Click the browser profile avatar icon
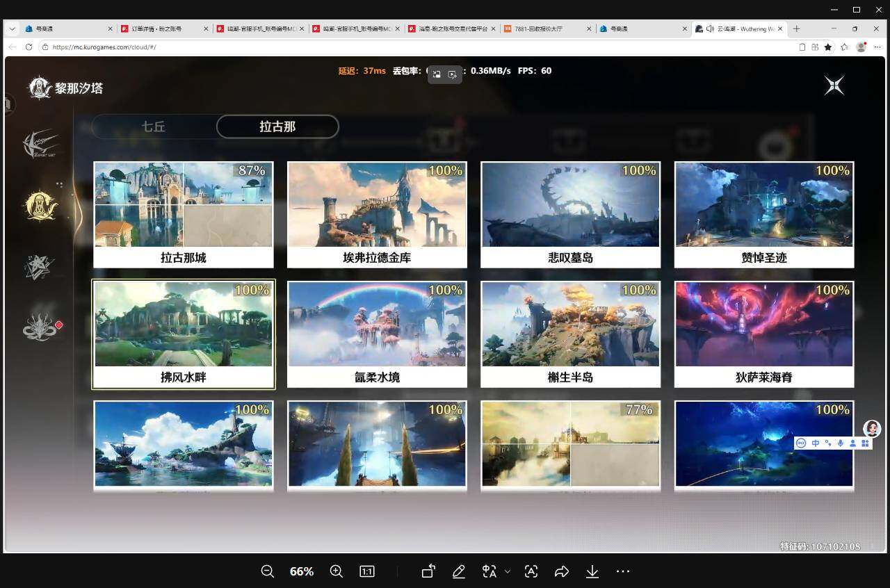This screenshot has height=588, width=890. tap(861, 47)
